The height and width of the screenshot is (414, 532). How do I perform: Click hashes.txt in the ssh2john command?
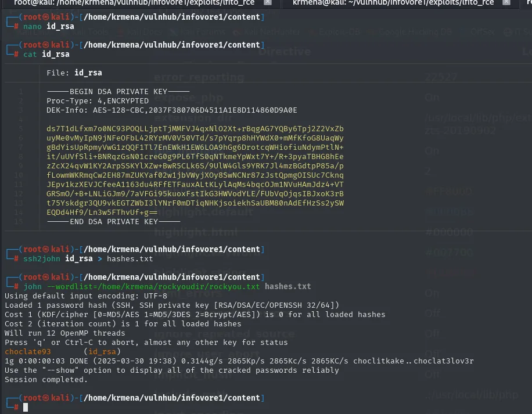(x=130, y=259)
